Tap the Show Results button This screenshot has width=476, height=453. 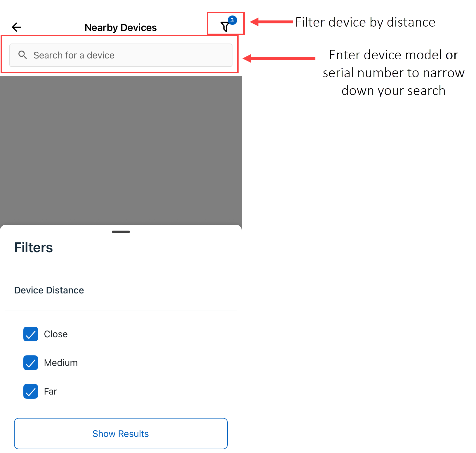click(121, 433)
